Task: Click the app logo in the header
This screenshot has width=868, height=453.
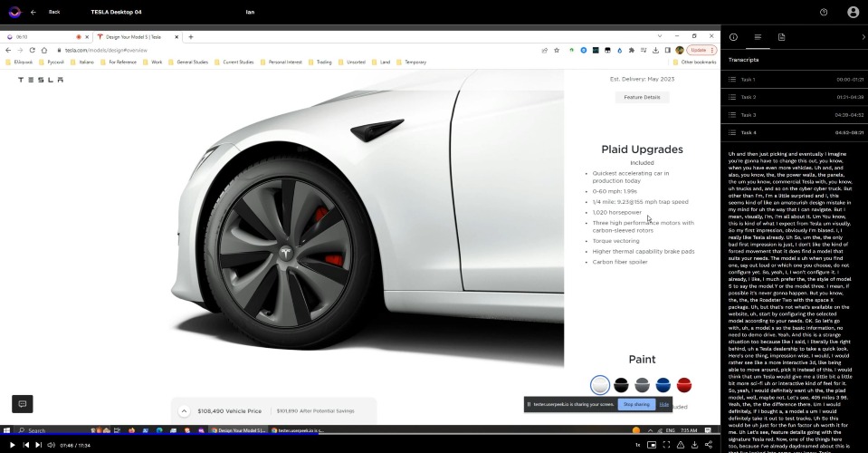Action: pyautogui.click(x=15, y=12)
